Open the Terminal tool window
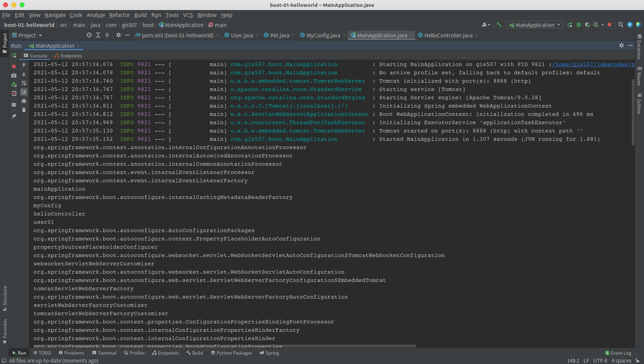The height and width of the screenshot is (364, 644). (104, 353)
